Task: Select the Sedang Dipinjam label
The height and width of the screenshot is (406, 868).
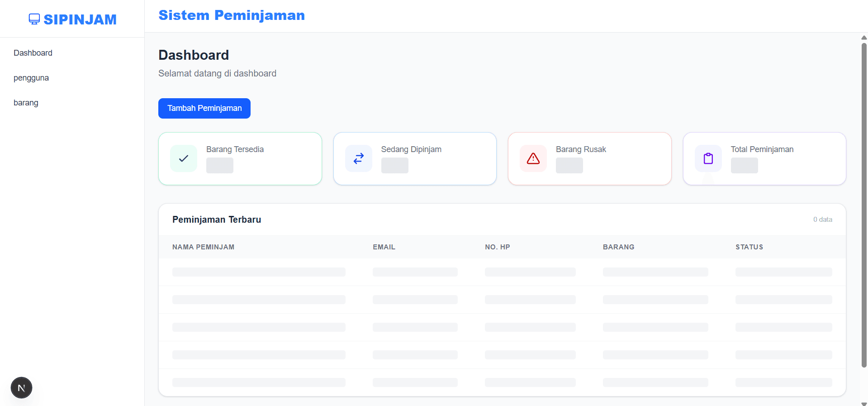Action: (411, 149)
